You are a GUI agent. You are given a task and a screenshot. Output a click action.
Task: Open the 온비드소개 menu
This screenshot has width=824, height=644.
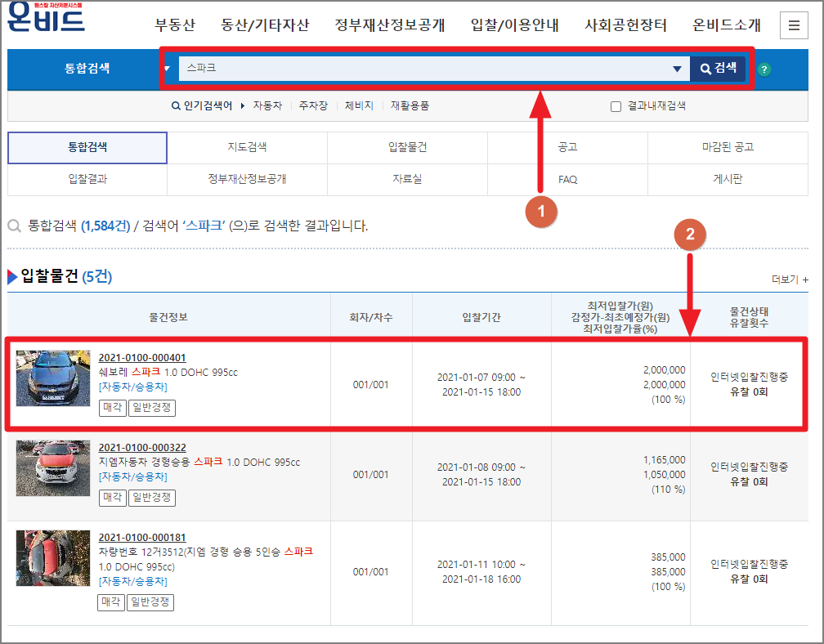tap(726, 25)
